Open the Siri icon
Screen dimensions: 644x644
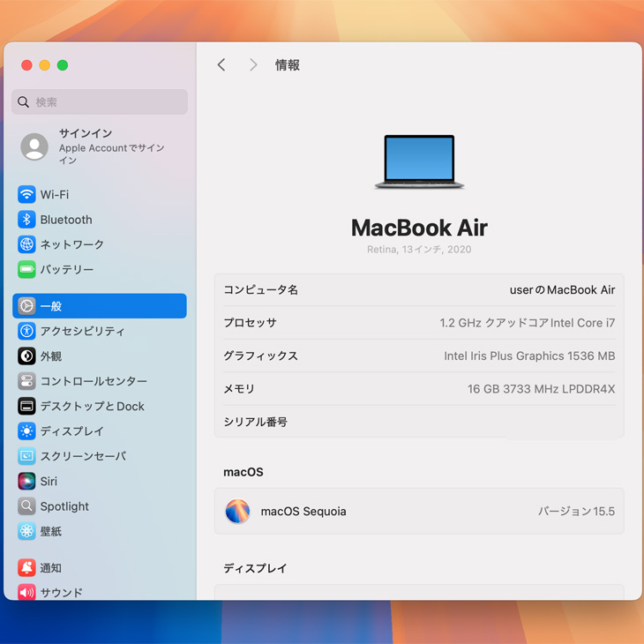click(26, 481)
